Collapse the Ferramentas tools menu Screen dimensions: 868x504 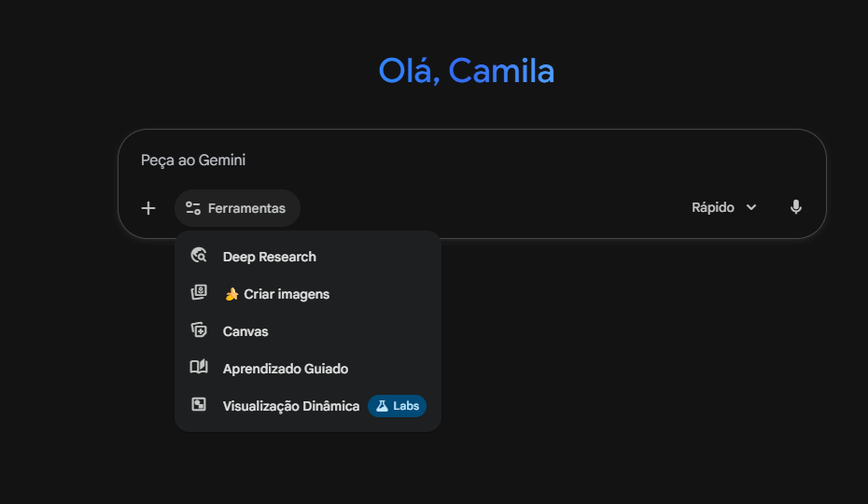[237, 208]
